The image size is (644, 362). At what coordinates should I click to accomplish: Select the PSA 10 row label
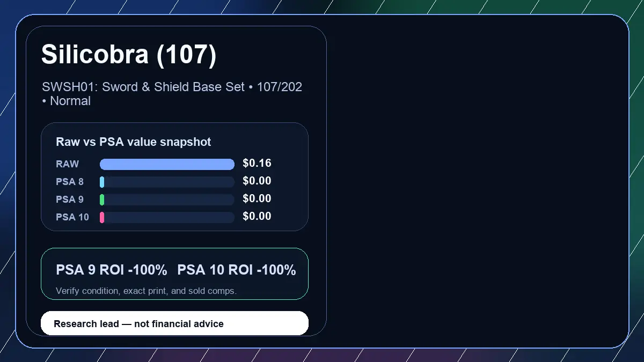coord(72,217)
